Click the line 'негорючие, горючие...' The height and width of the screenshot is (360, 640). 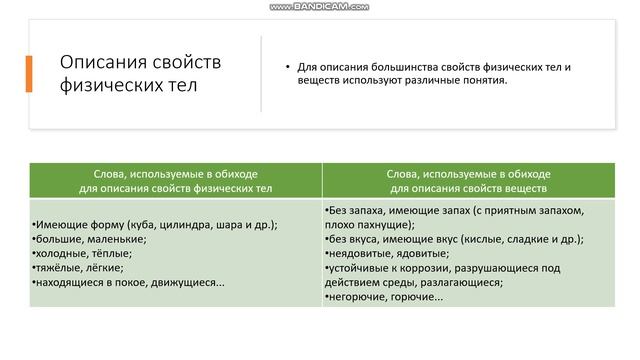point(384,297)
